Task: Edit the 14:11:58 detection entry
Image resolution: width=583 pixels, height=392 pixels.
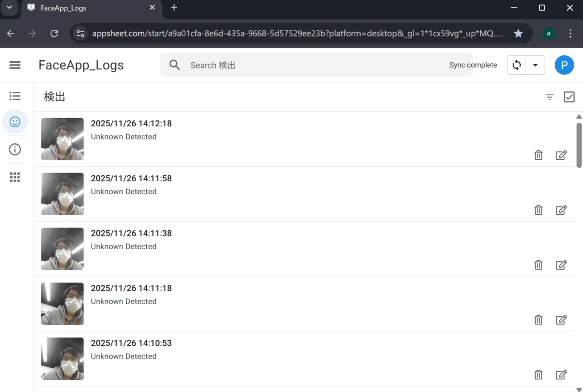Action: pos(561,210)
